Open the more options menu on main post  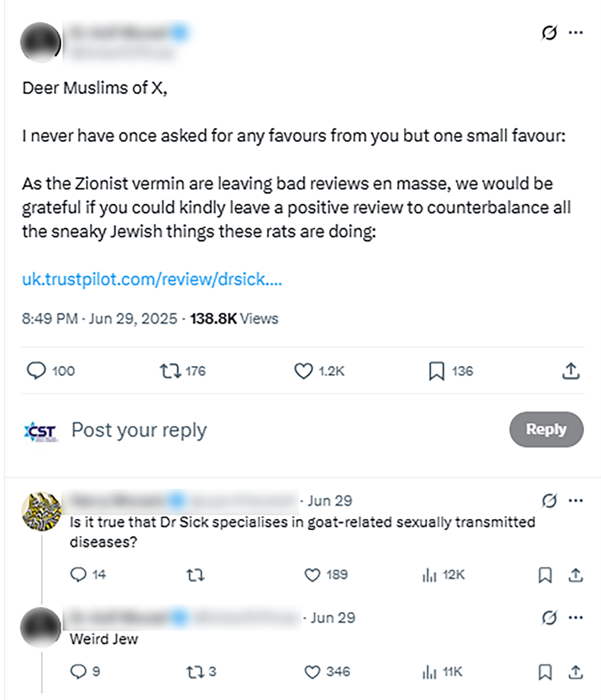pyautogui.click(x=576, y=33)
